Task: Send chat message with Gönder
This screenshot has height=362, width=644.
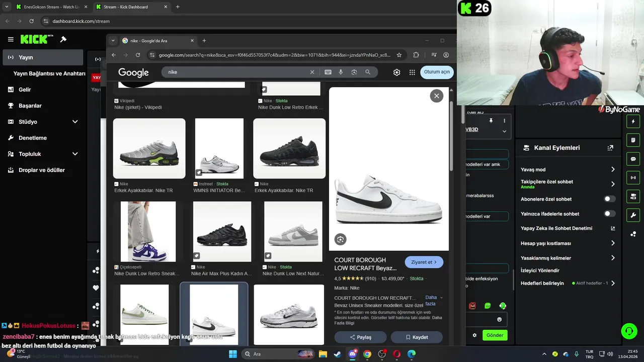Action: pyautogui.click(x=495, y=335)
